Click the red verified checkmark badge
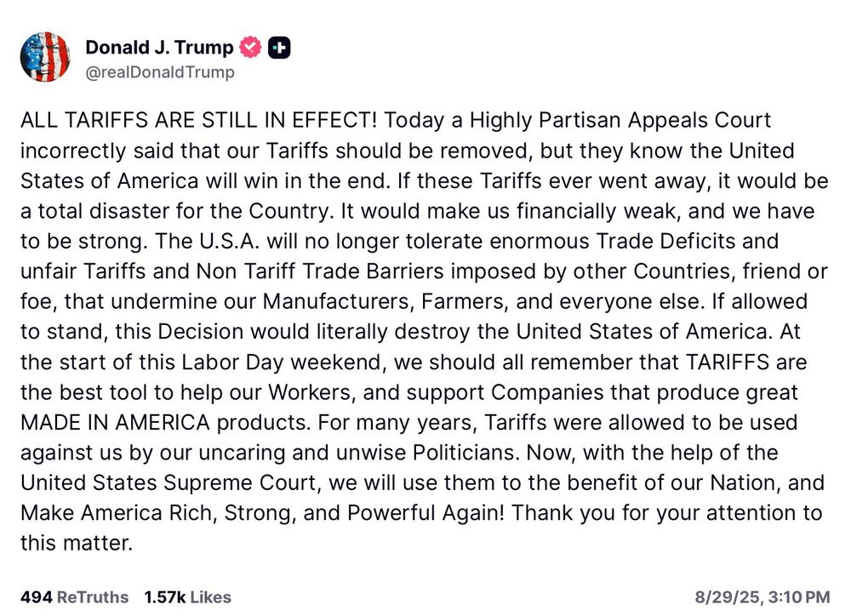This screenshot has height=616, width=851. [249, 48]
